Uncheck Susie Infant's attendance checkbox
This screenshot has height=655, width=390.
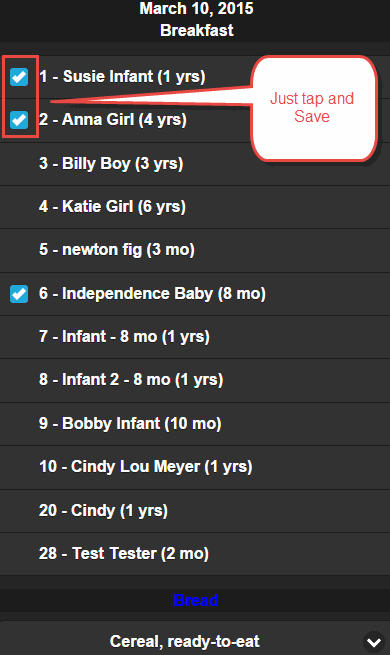19,77
